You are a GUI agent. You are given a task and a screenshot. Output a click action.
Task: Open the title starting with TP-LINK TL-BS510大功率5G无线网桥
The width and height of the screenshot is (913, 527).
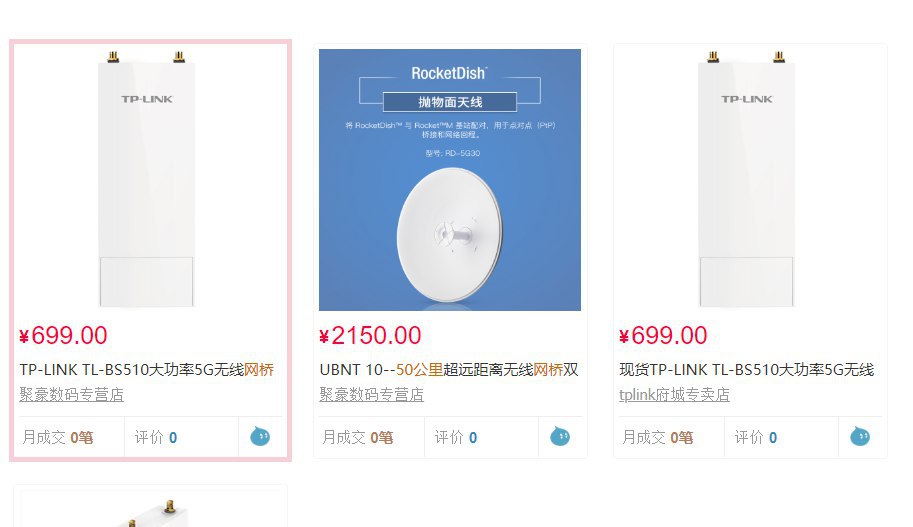(x=146, y=370)
